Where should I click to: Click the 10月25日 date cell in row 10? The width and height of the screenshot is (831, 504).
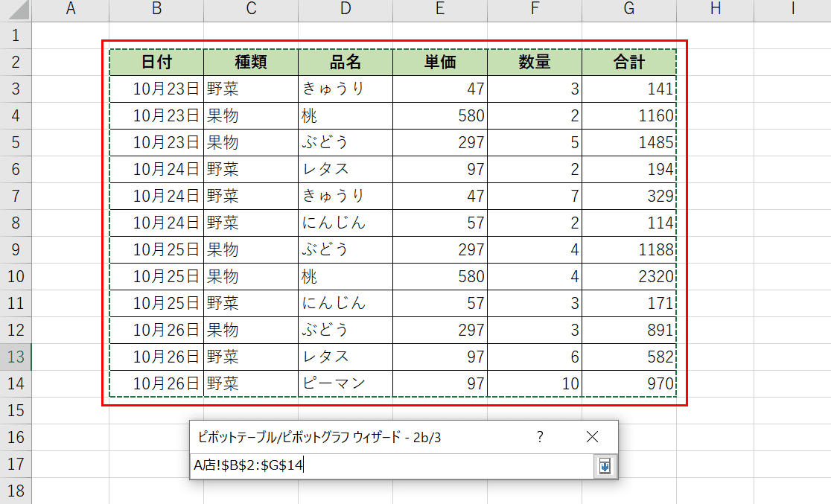[156, 276]
